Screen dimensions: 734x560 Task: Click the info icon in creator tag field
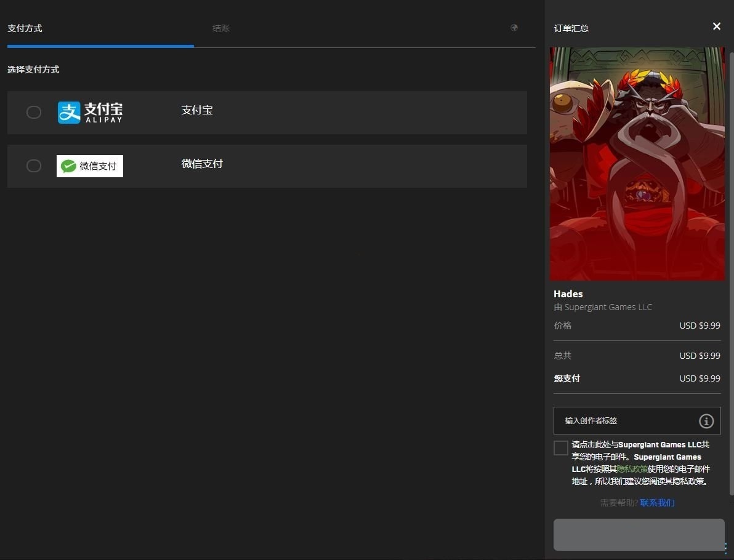click(x=706, y=421)
